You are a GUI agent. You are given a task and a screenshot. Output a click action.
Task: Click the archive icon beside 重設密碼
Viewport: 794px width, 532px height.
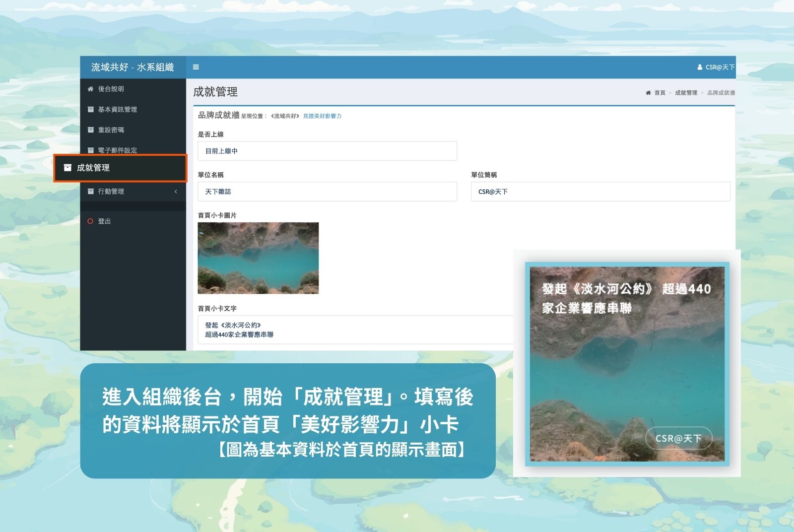pyautogui.click(x=90, y=130)
